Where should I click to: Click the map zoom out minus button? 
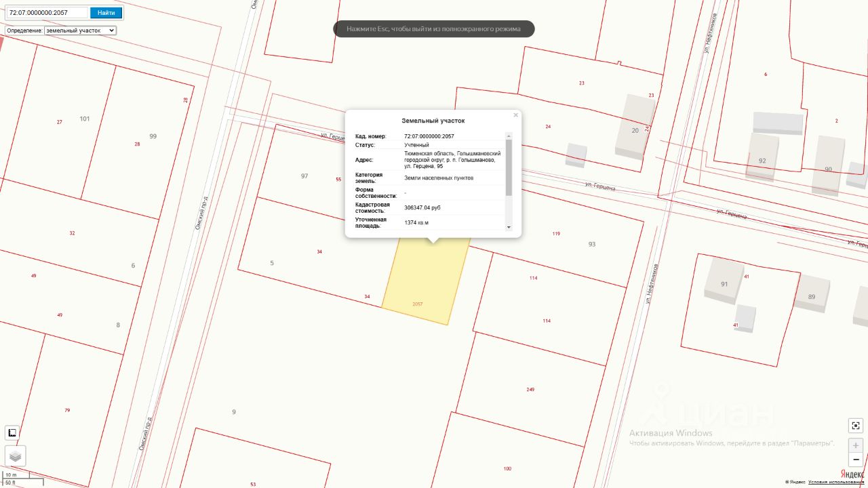(x=856, y=460)
